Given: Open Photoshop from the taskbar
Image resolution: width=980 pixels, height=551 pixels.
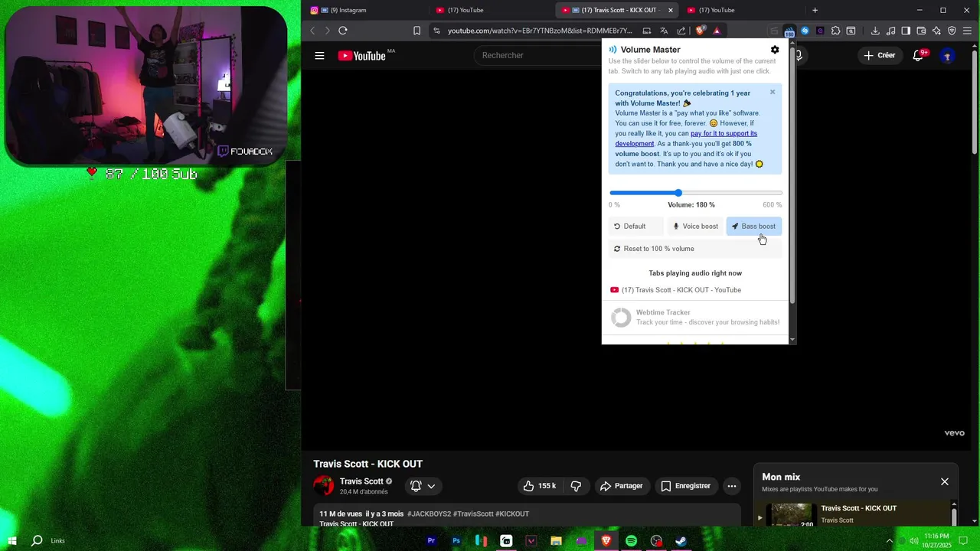Looking at the screenshot, I should pyautogui.click(x=456, y=541).
